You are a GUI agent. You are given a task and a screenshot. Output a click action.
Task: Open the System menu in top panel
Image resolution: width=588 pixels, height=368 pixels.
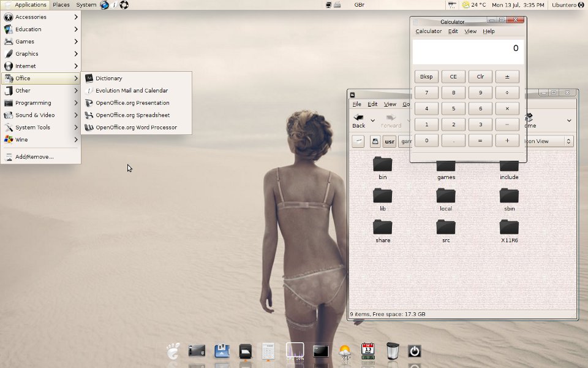point(86,5)
